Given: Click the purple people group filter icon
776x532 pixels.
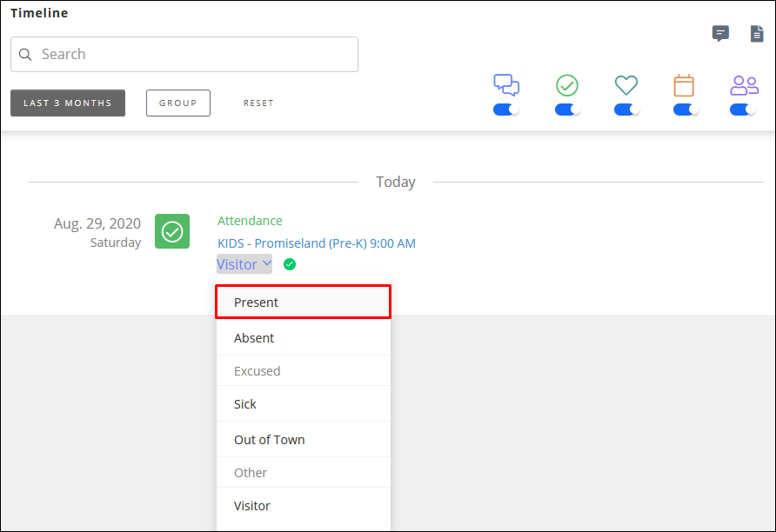Looking at the screenshot, I should 744,85.
